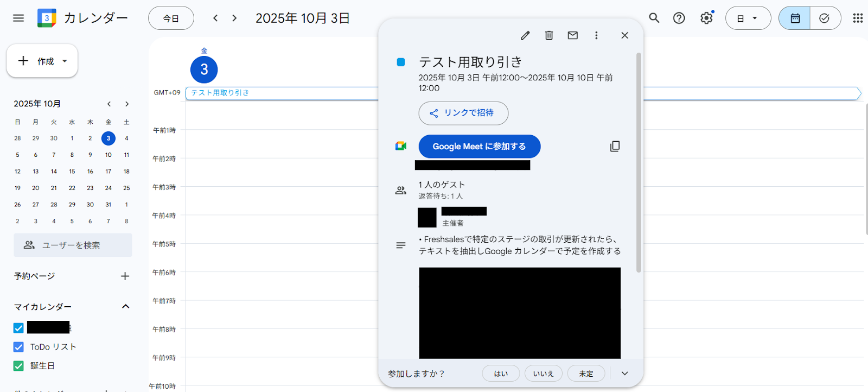Join with Google Meet に参加する button
This screenshot has height=392, width=868.
(x=480, y=146)
